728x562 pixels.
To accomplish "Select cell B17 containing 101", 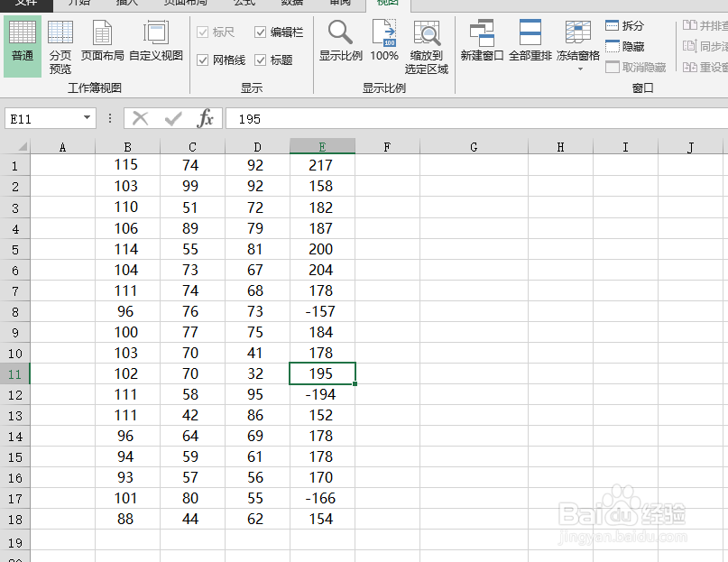I will pyautogui.click(x=128, y=498).
